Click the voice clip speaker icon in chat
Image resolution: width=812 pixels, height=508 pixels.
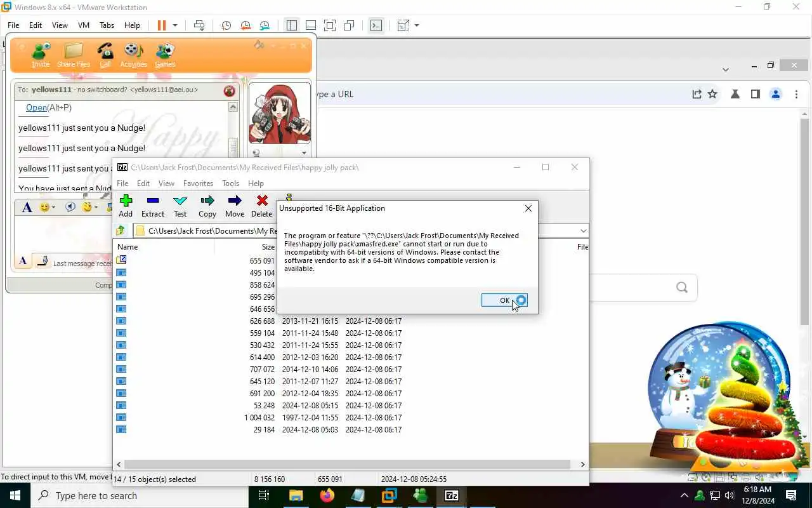[x=70, y=208]
